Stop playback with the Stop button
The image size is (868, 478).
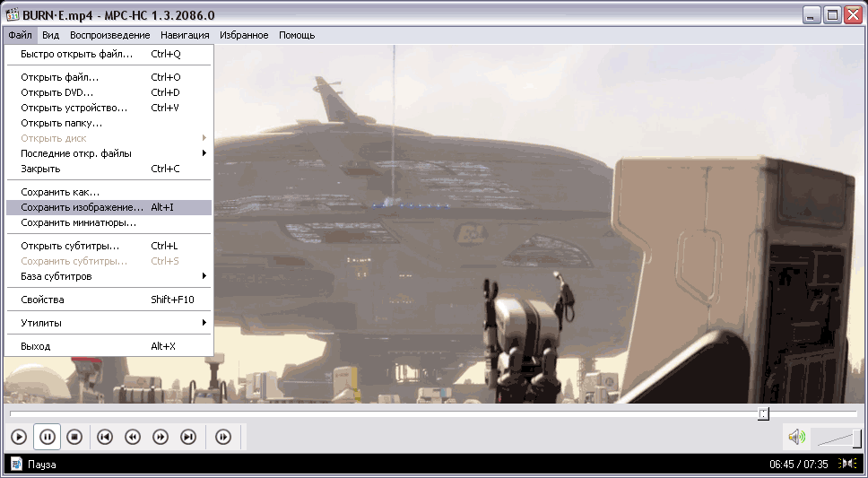point(75,437)
